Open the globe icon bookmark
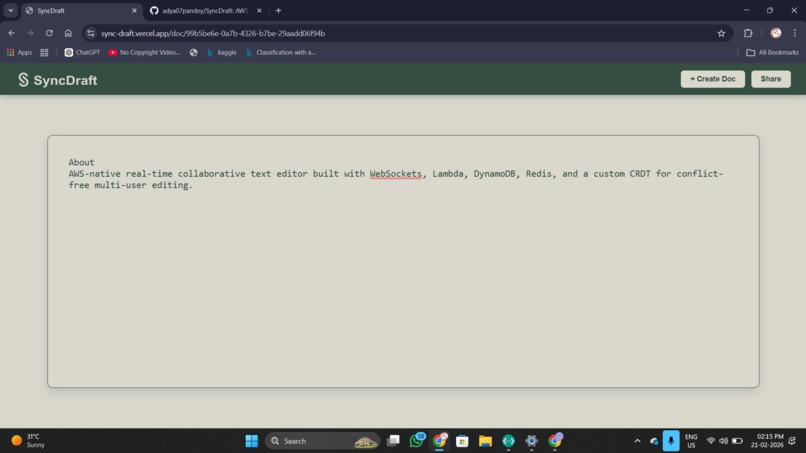This screenshot has height=453, width=806. (x=193, y=52)
